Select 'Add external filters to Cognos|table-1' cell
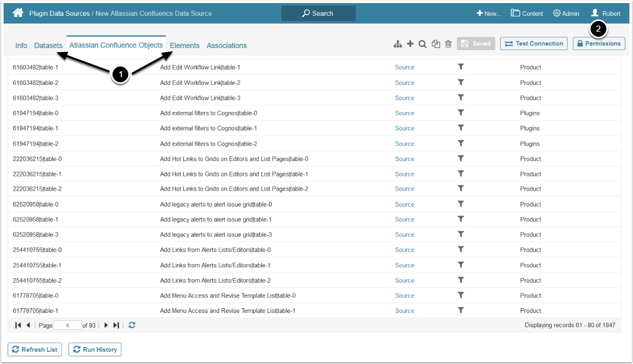Viewport: 633px width, 364px height. pyautogui.click(x=209, y=128)
